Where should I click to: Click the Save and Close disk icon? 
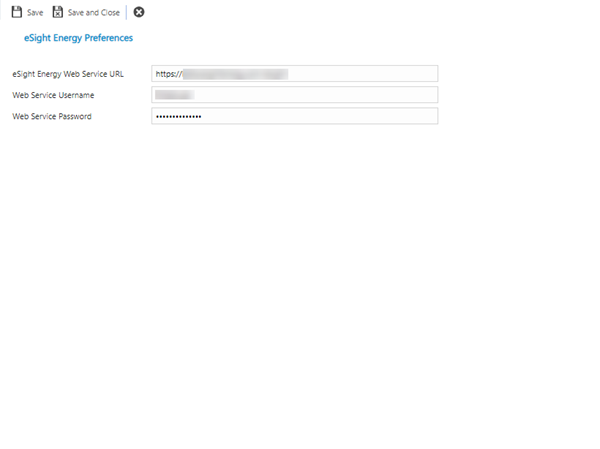click(58, 12)
